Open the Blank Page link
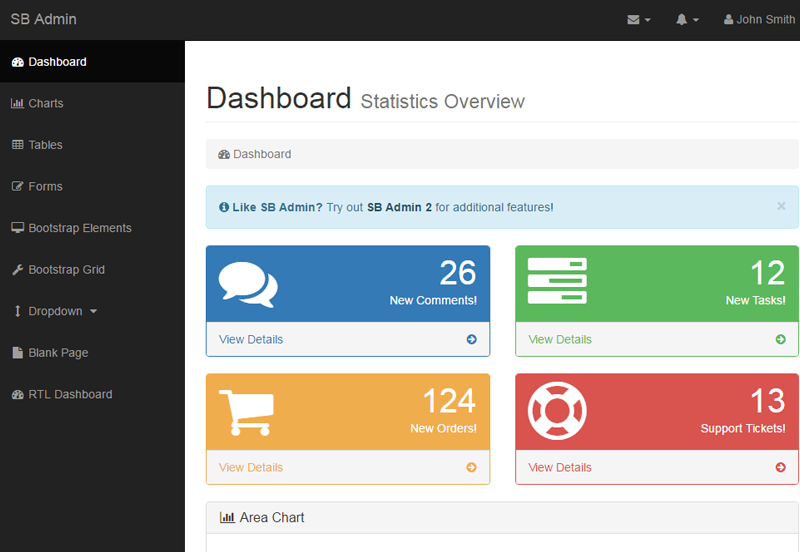The height and width of the screenshot is (552, 800). (x=92, y=353)
